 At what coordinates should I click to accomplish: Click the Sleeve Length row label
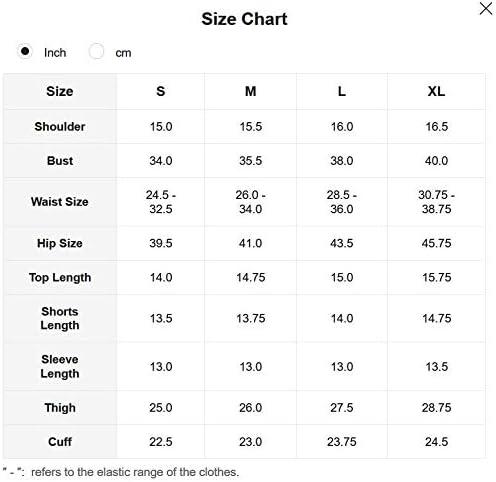(x=60, y=367)
